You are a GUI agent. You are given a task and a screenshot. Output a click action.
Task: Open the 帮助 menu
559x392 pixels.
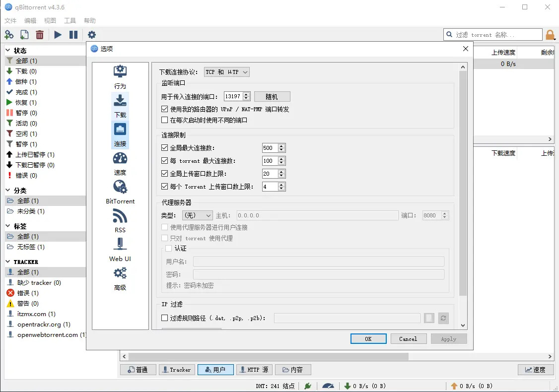pyautogui.click(x=90, y=21)
